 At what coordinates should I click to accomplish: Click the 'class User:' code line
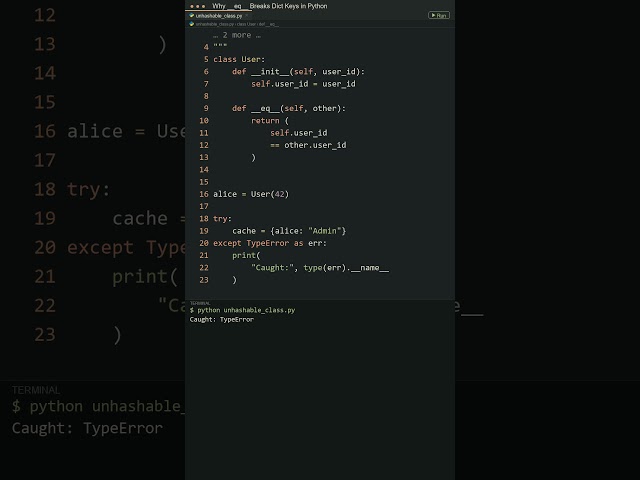[x=239, y=60]
